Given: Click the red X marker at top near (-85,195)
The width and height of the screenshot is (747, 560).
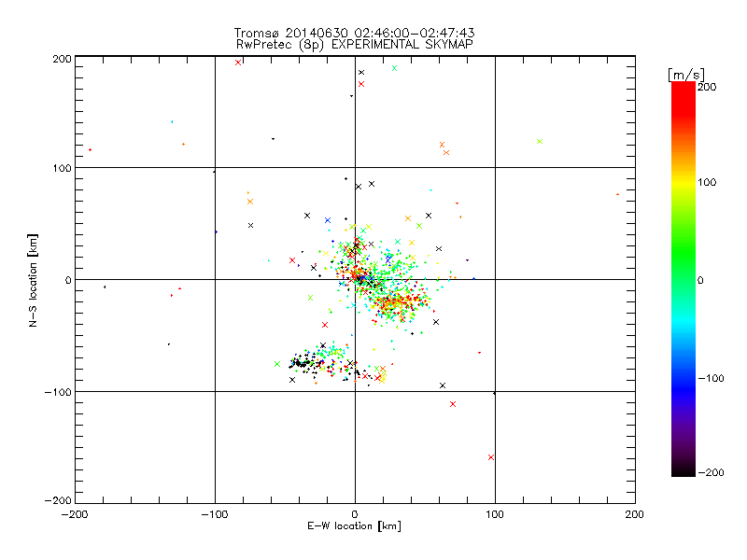Looking at the screenshot, I should tap(238, 63).
